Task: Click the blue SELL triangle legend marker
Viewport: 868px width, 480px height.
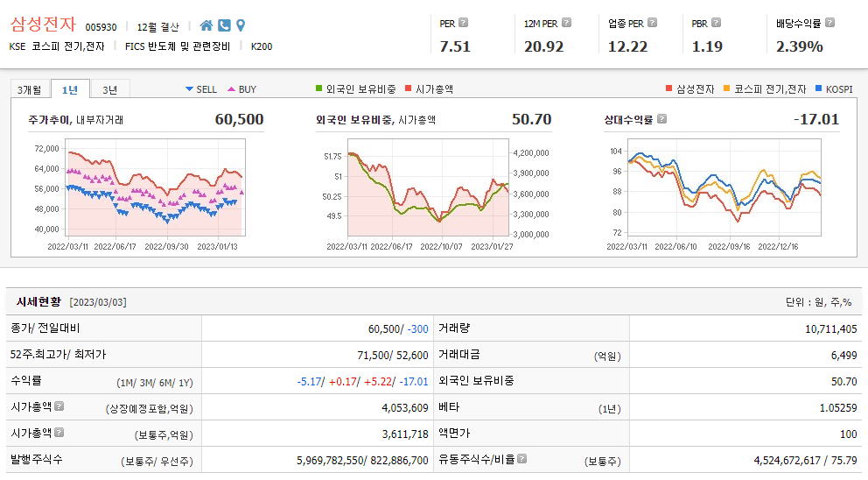Action: (x=189, y=89)
